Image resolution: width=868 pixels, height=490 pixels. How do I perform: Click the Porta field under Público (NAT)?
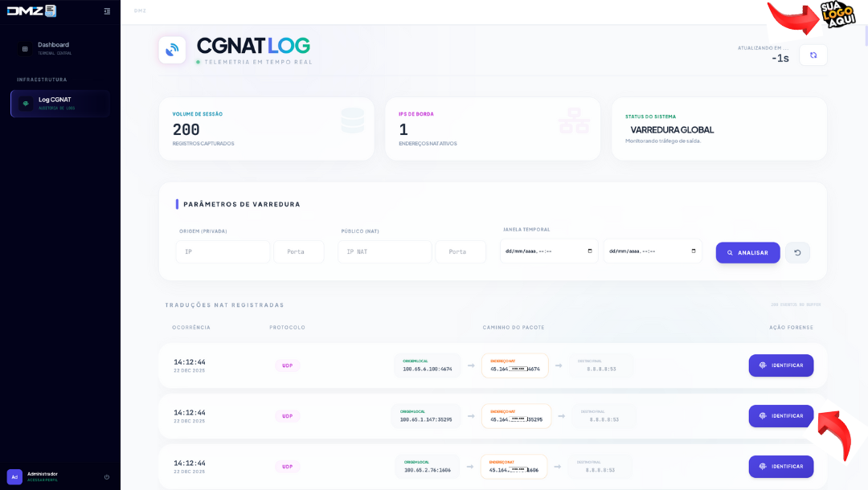pos(461,252)
